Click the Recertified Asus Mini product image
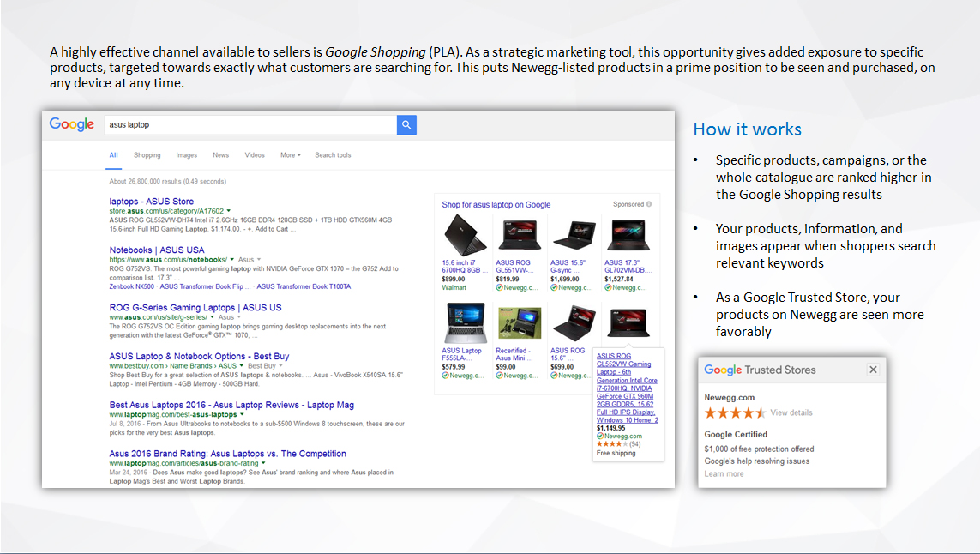 519,322
